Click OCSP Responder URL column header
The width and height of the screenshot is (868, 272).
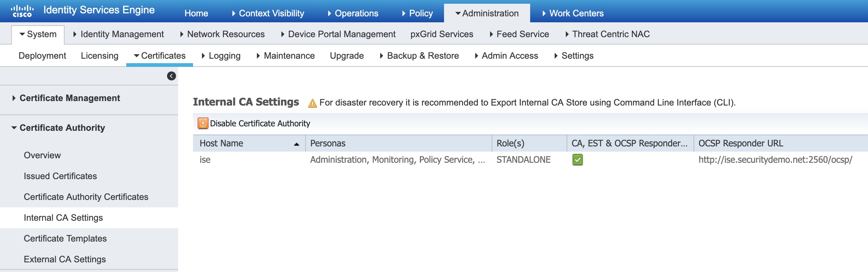tap(781, 143)
